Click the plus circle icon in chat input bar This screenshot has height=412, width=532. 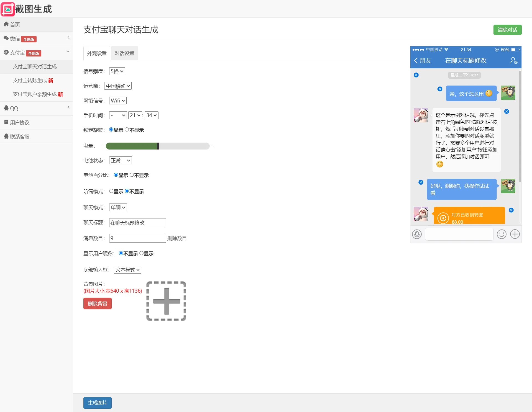coord(515,234)
